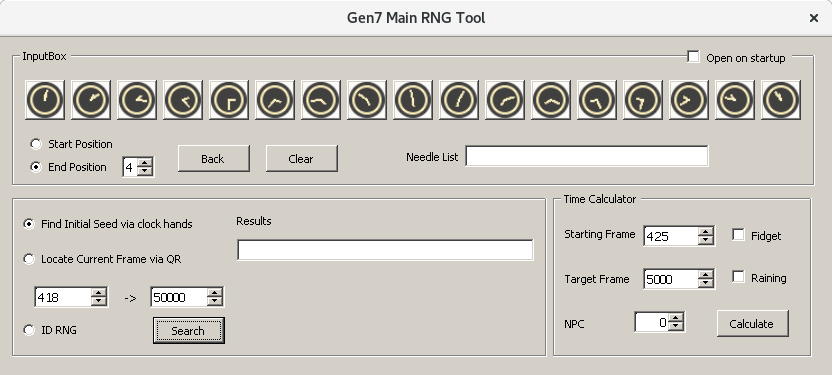Start the Search button
Screen dimensions: 832x375
pos(189,330)
